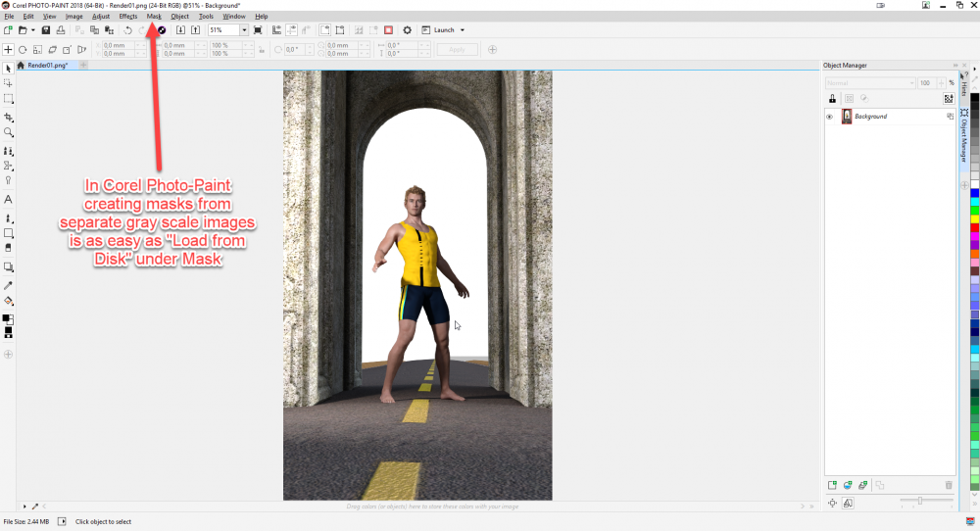Hide the Background object with eye icon
Viewport: 980px width, 531px height.
[x=830, y=117]
